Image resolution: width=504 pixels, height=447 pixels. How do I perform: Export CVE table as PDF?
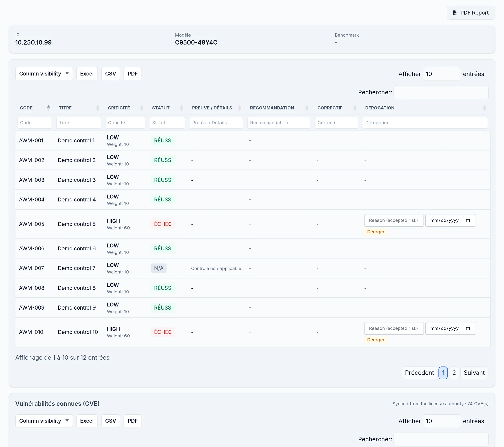point(133,421)
